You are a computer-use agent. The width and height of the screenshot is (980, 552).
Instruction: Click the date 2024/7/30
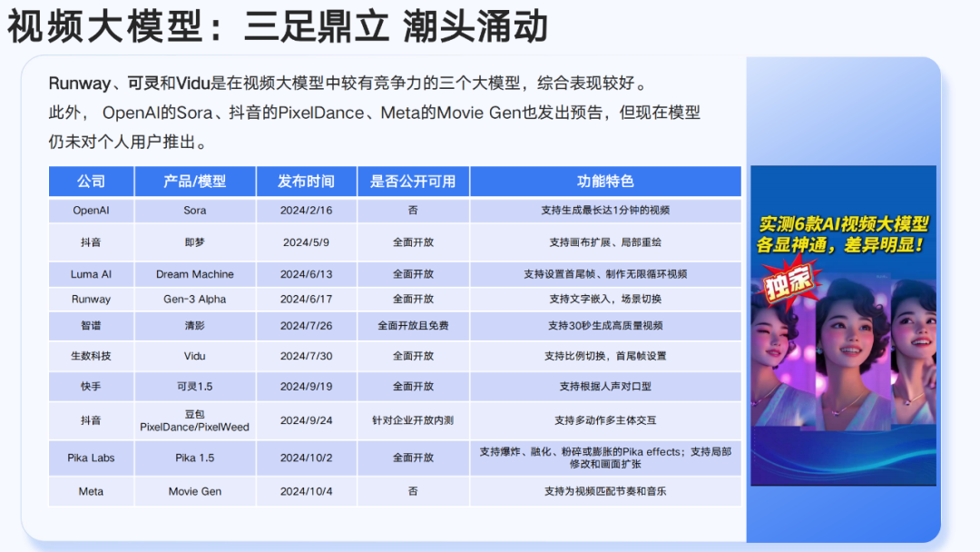307,356
